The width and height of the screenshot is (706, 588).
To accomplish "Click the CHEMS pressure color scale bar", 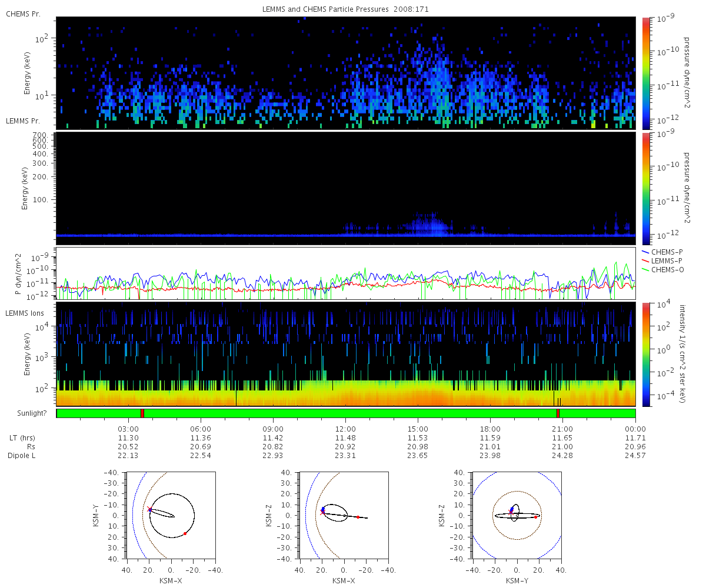I will point(645,72).
